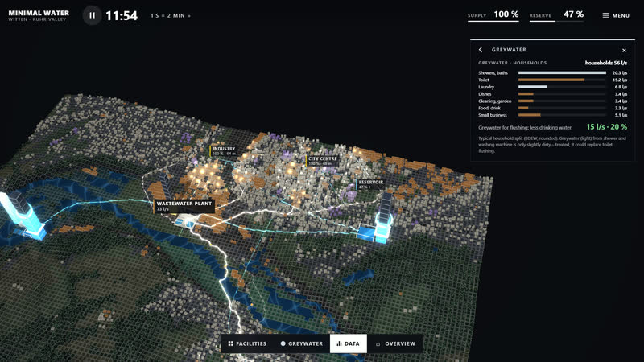Click the Facilities grid icon
644x362 pixels.
pyautogui.click(x=231, y=343)
